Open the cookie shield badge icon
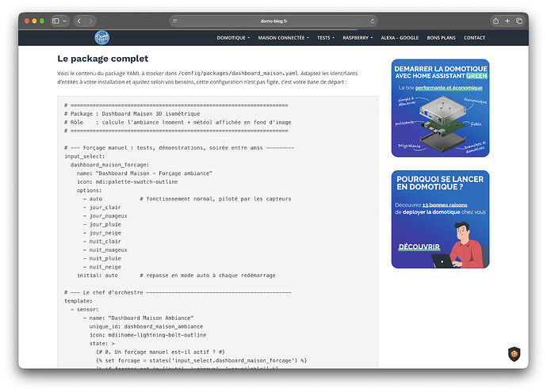This screenshot has width=547, height=392. click(x=514, y=354)
